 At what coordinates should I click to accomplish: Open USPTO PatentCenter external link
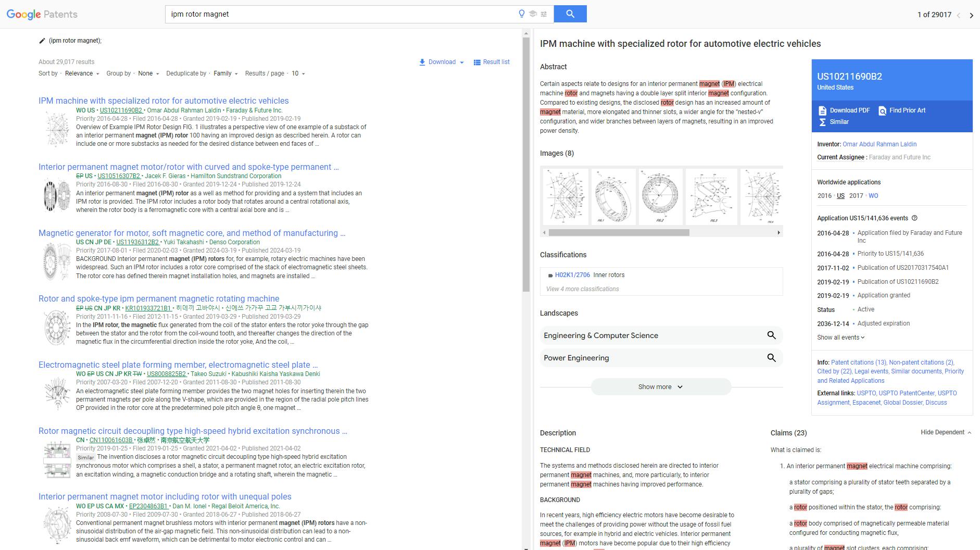pos(907,393)
